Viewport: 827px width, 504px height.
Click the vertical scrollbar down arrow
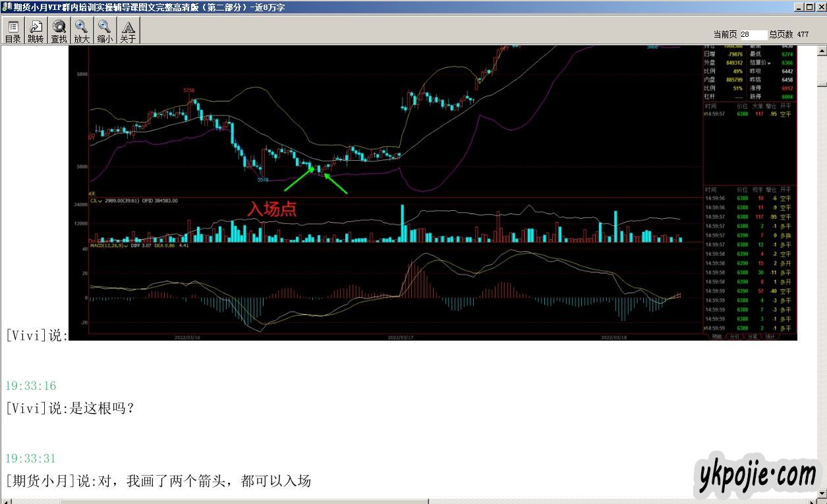tap(821, 494)
